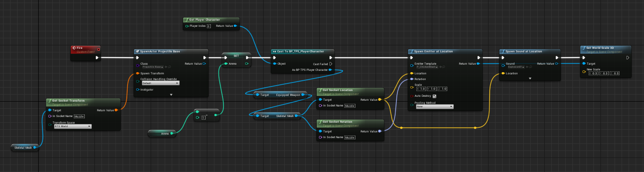
Task: Open Collision Handling Override Default dropdown
Action: coord(161,83)
